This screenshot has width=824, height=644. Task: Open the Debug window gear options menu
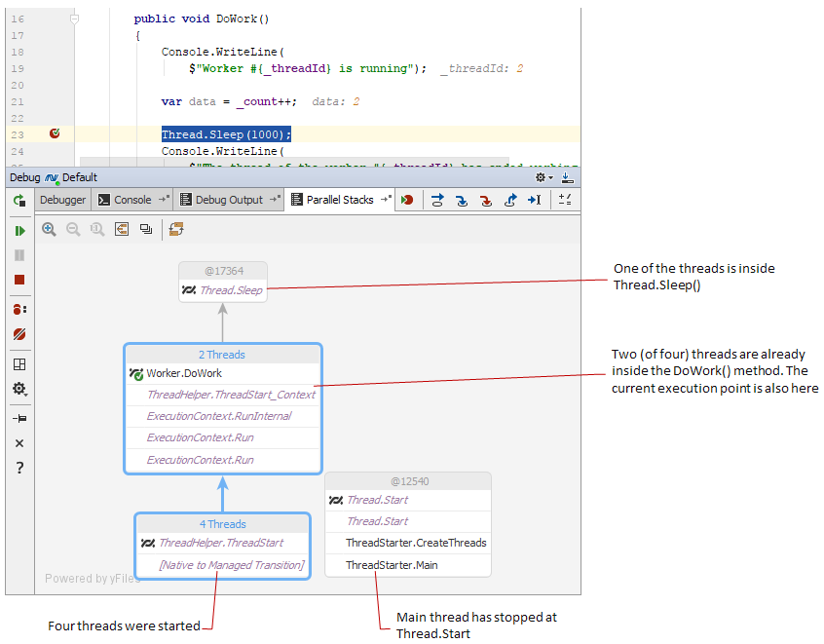543,177
